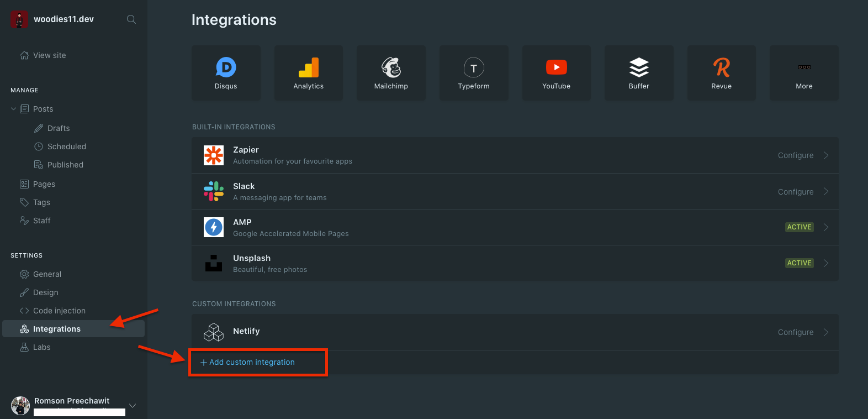Click the arrow chevron on the Unsplash row
868x419 pixels.
pyautogui.click(x=826, y=263)
